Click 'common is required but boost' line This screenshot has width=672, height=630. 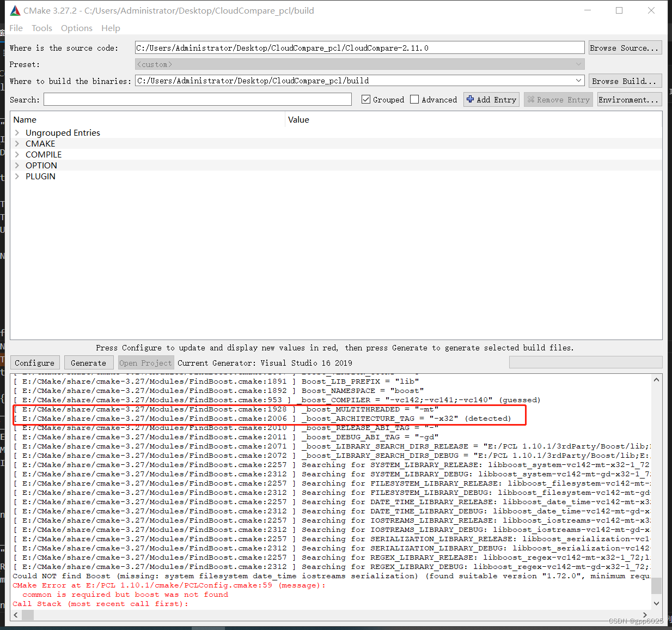[125, 595]
